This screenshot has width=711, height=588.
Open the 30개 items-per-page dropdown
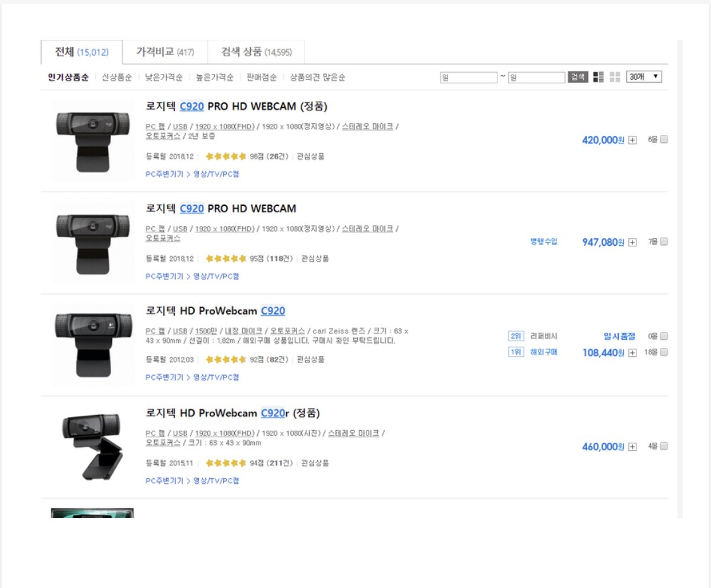point(644,76)
